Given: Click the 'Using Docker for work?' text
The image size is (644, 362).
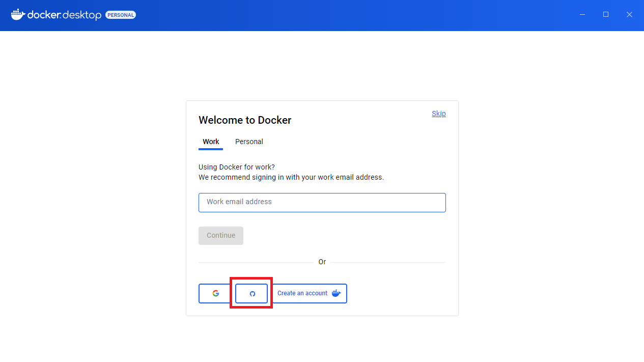Looking at the screenshot, I should click(237, 167).
